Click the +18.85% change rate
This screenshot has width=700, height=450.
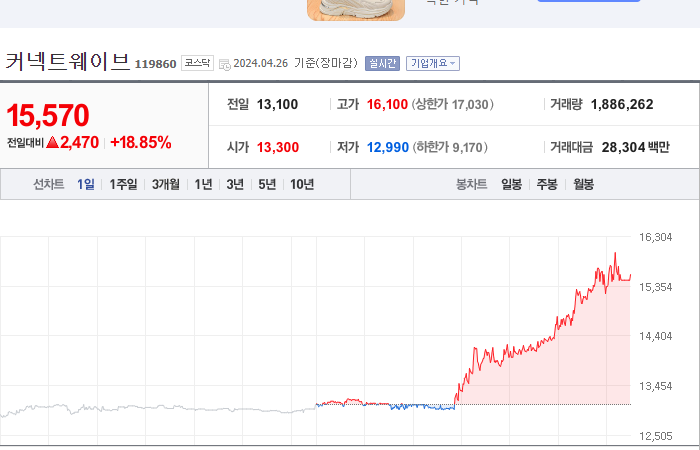pyautogui.click(x=141, y=142)
